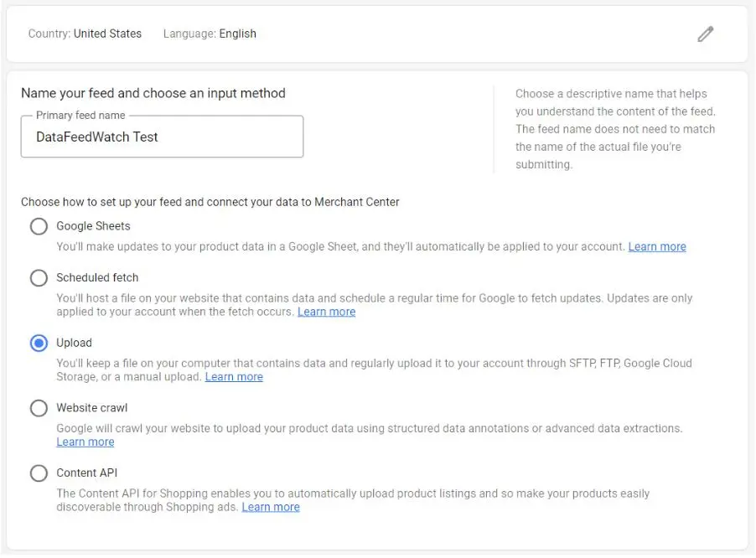
Task: Choose the Scheduled fetch radio button
Action: pos(39,278)
